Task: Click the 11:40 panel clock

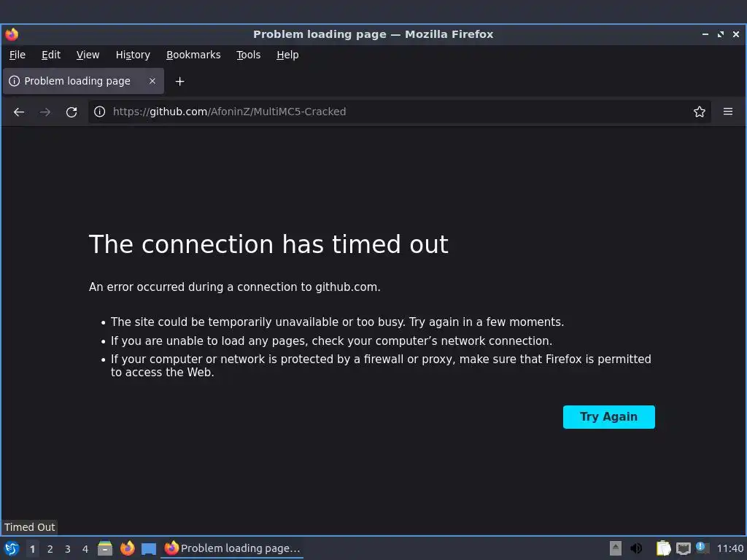Action: (729, 548)
